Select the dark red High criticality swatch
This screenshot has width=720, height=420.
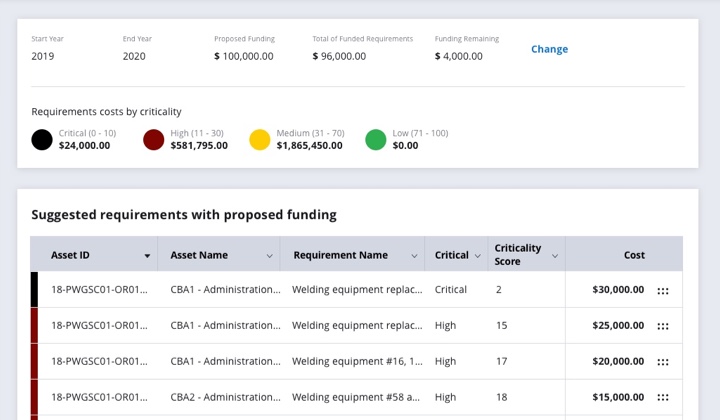(153, 140)
